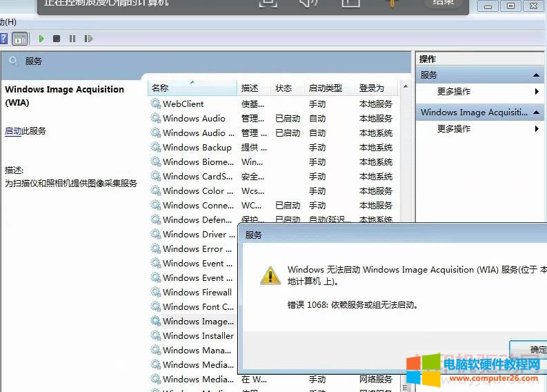Click the blue Help question mark icon
The image size is (547, 392).
tap(3, 39)
